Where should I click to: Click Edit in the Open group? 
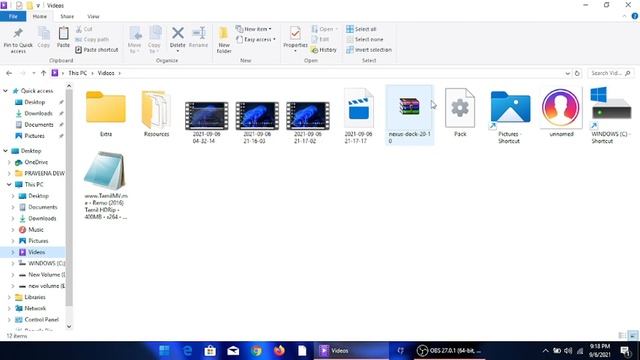click(x=320, y=39)
